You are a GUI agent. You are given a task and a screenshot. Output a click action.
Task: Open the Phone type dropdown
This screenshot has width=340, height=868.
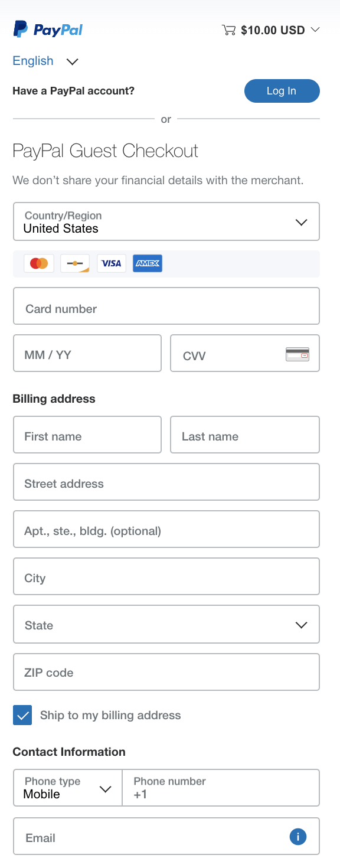(x=68, y=788)
